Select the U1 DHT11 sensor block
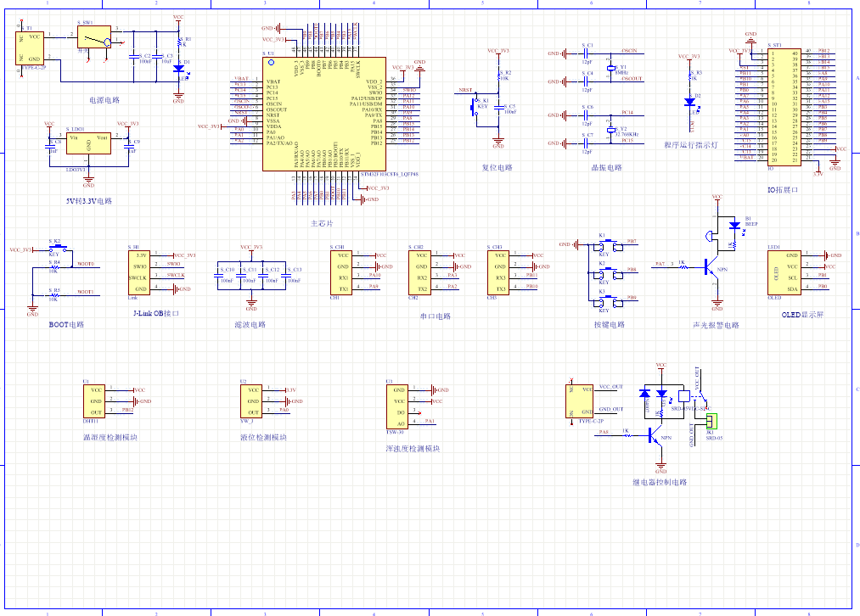 pos(94,401)
